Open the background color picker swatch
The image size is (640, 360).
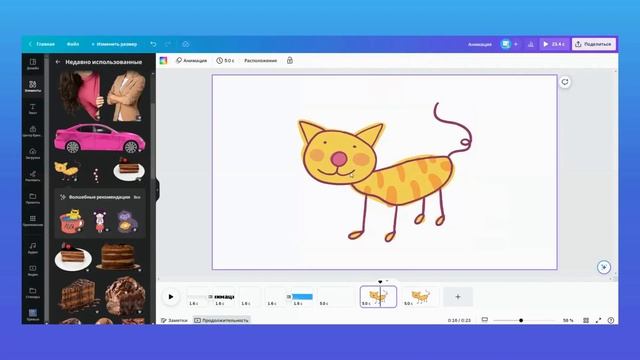(x=163, y=60)
